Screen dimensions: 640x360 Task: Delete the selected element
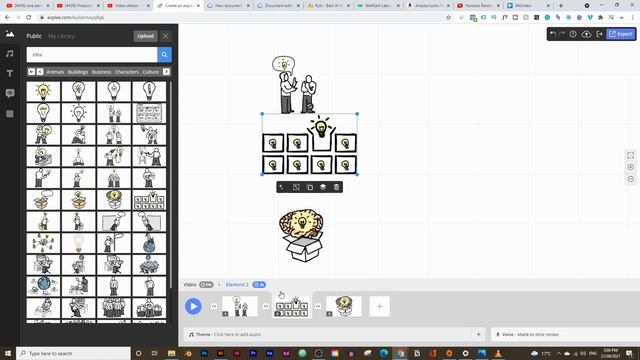click(336, 187)
